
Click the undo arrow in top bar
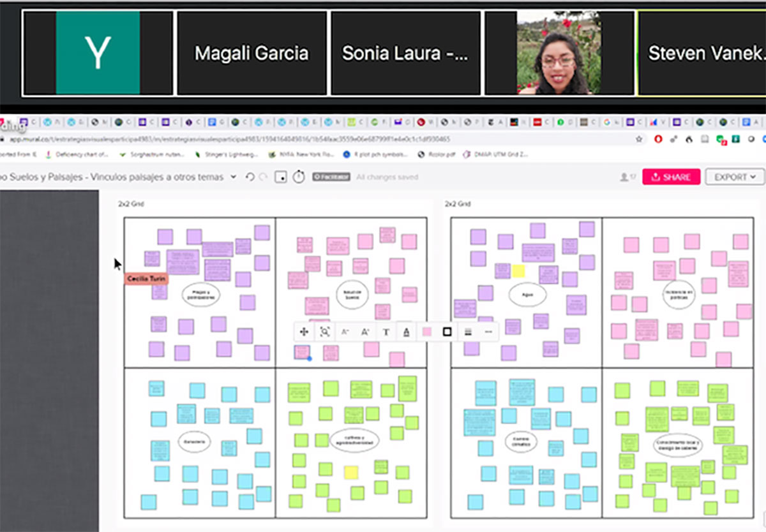click(250, 177)
